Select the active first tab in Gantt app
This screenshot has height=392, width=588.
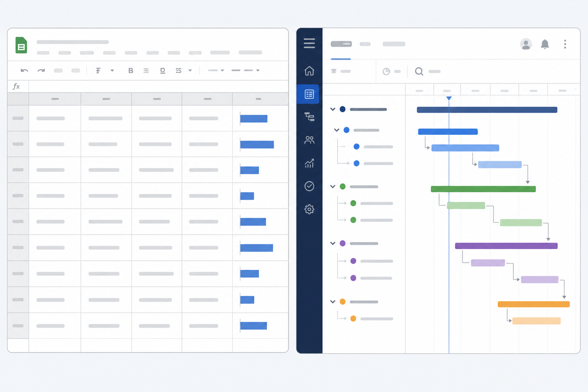click(x=341, y=44)
